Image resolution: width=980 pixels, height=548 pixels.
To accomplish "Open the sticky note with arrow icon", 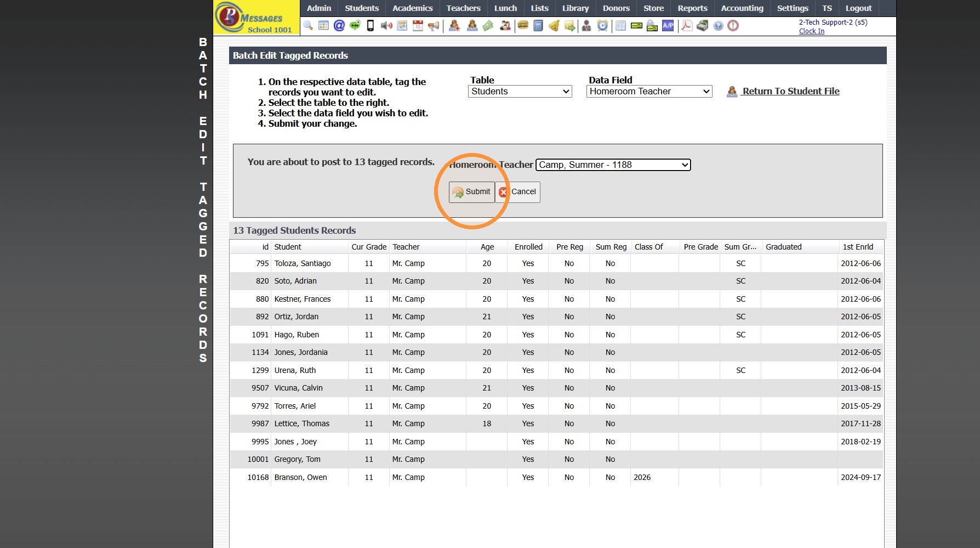I will coord(570,26).
